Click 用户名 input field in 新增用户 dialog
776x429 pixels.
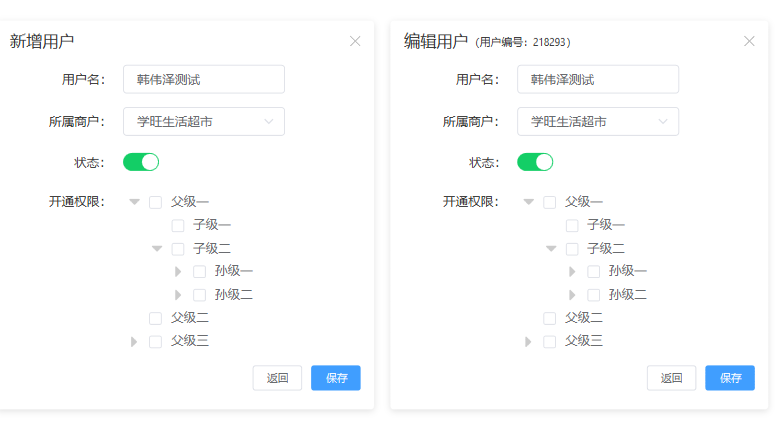204,79
